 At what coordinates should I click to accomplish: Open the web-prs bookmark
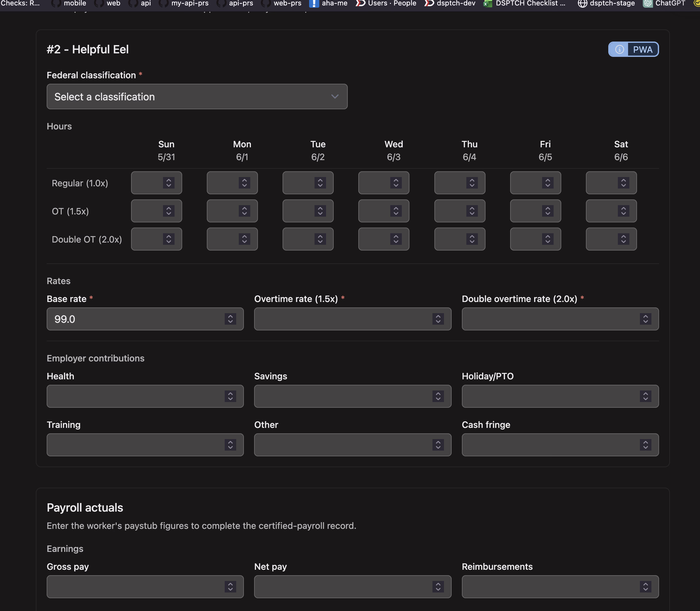[x=281, y=4]
